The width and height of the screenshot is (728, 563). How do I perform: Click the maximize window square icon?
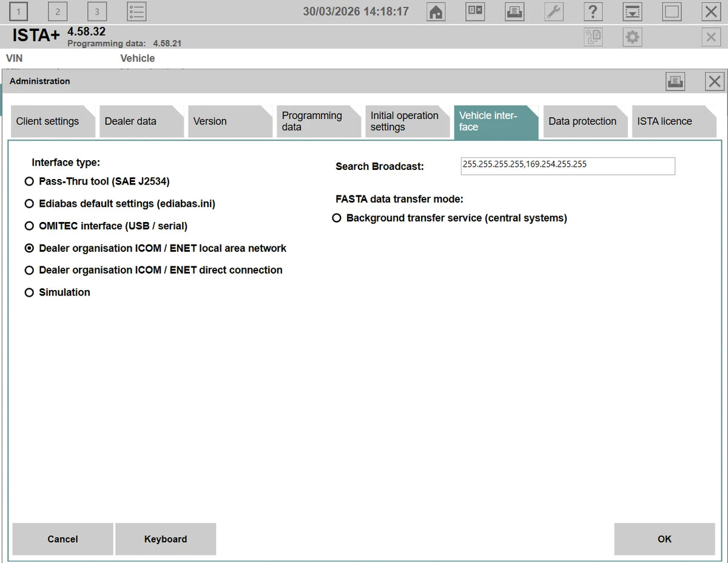coord(672,12)
